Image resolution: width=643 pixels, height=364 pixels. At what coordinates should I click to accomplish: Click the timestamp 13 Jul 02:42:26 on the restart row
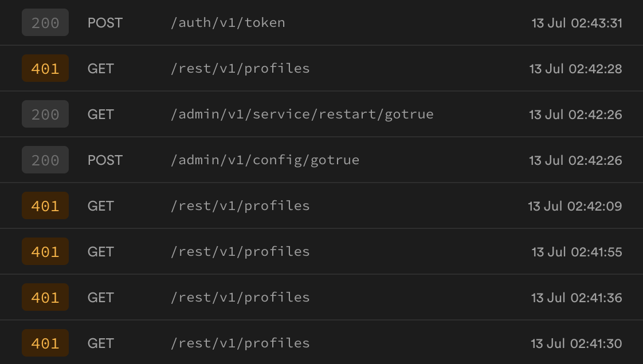[x=576, y=114]
